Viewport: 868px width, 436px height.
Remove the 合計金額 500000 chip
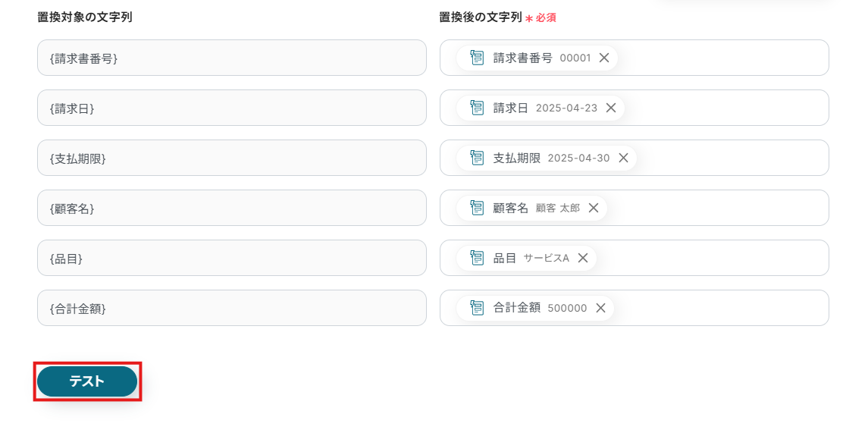pos(600,308)
